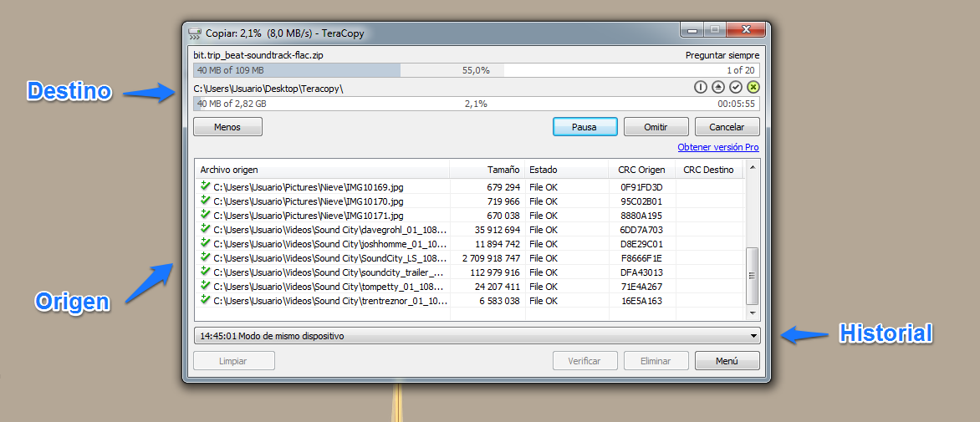Click the remaining time 00:05:55
The image size is (980, 422).
click(736, 104)
